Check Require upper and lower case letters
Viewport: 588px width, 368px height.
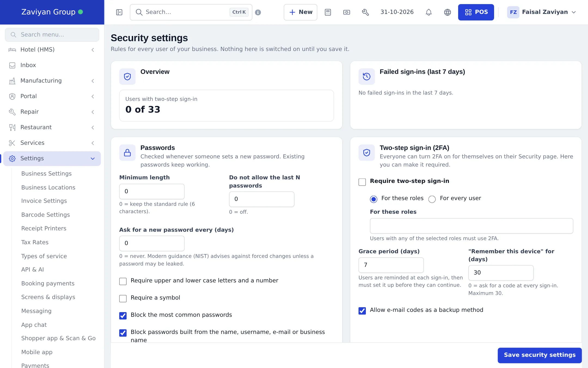[123, 281]
